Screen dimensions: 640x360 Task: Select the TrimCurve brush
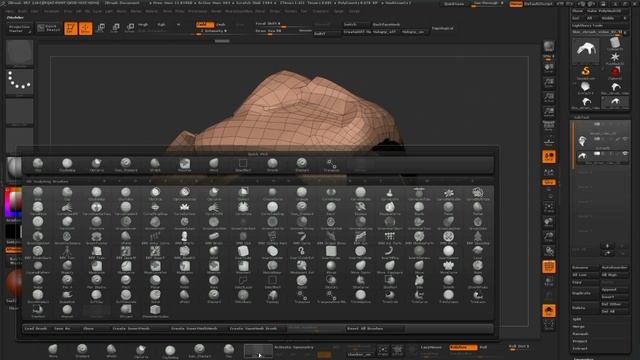419,297
